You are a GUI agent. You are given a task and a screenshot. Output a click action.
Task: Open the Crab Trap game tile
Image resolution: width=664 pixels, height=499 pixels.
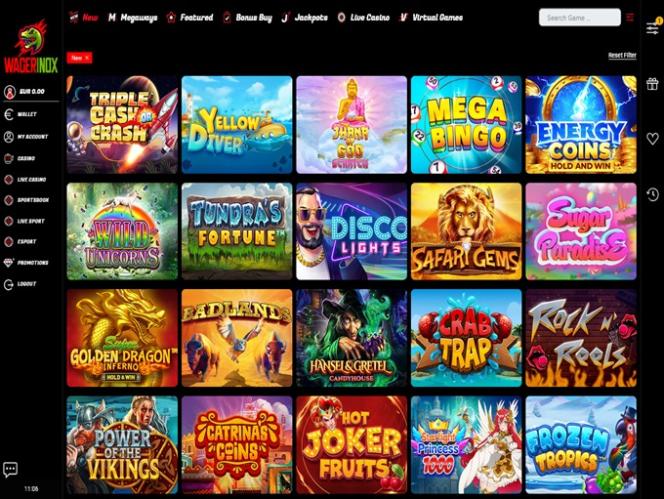click(466, 338)
